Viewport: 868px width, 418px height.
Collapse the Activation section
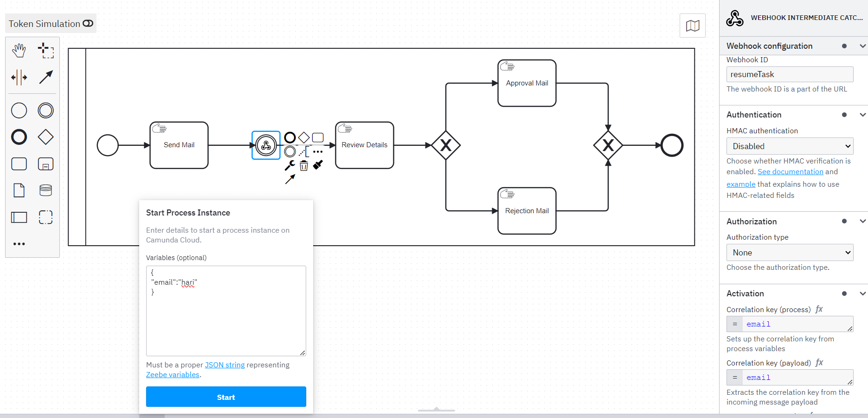point(862,294)
